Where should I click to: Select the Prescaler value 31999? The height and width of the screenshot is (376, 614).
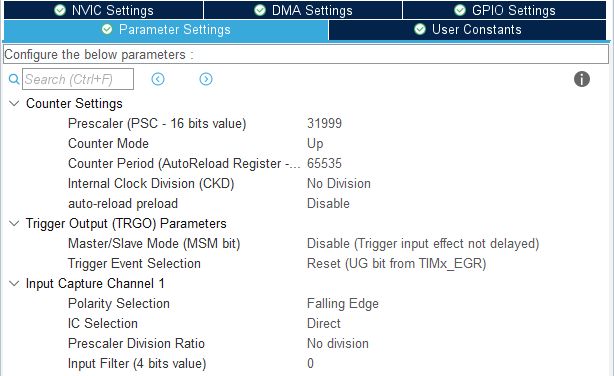click(x=324, y=123)
